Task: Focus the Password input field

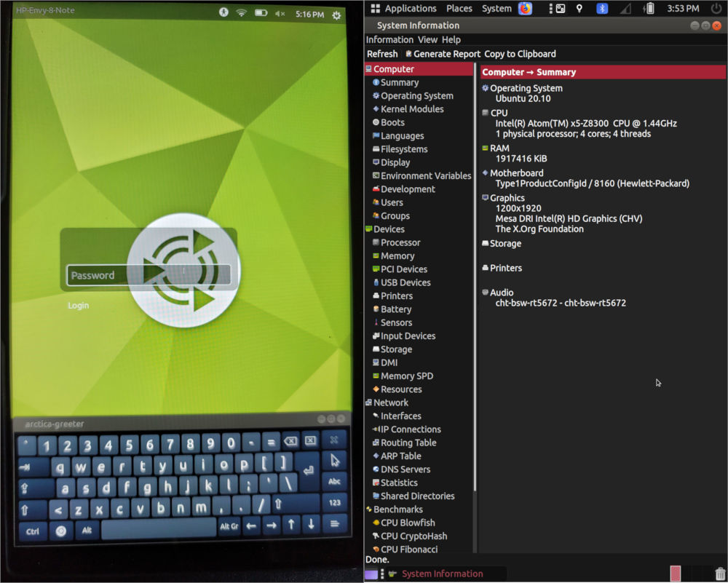Action: coord(149,275)
